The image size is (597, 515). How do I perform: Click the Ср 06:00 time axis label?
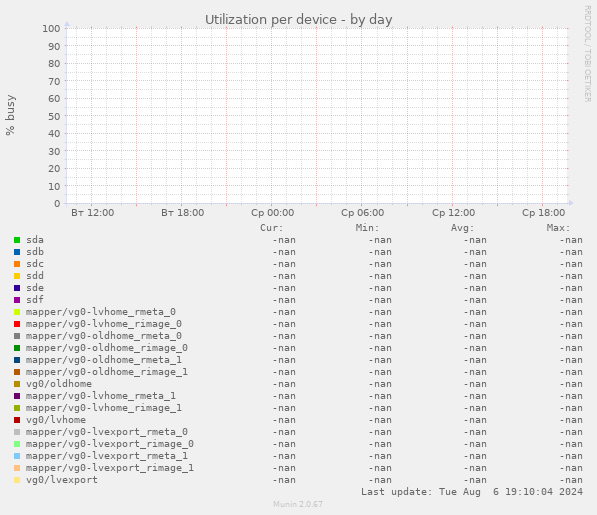[x=362, y=213]
